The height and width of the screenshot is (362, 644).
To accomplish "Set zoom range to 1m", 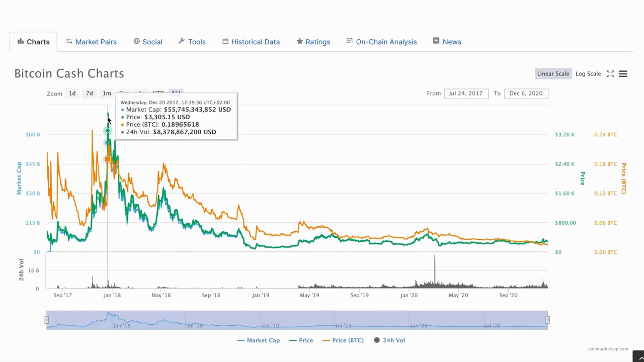I will point(107,94).
